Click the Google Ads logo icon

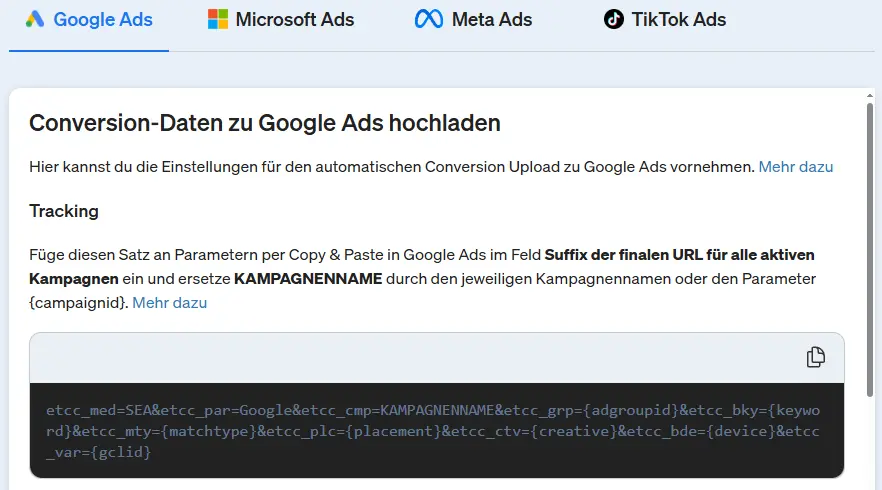35,19
